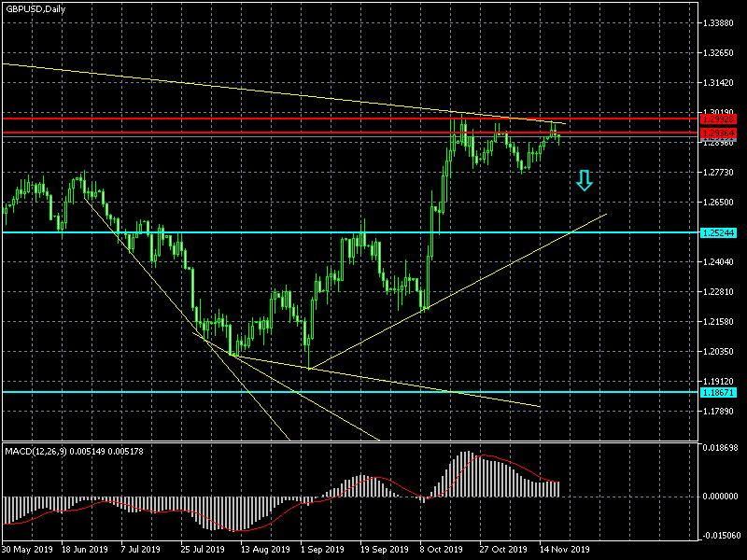This screenshot has width=747, height=560.
Task: Click the MACD 0.000000 zero level label
Action: click(719, 497)
